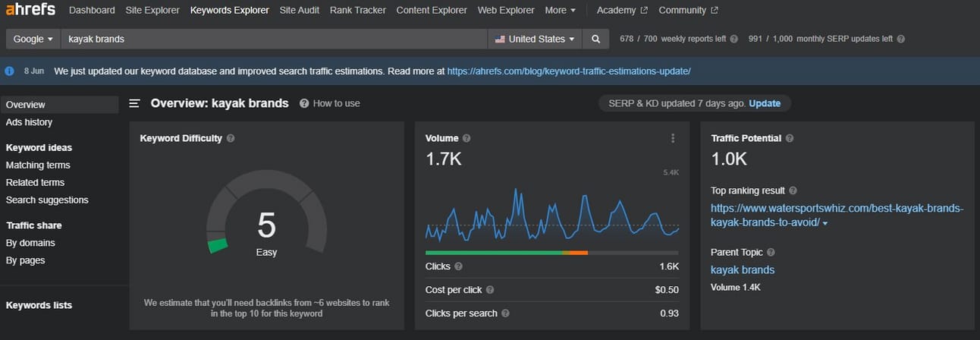Image resolution: width=980 pixels, height=340 pixels.
Task: Click the 0.93 clicks per search value
Action: click(x=669, y=313)
